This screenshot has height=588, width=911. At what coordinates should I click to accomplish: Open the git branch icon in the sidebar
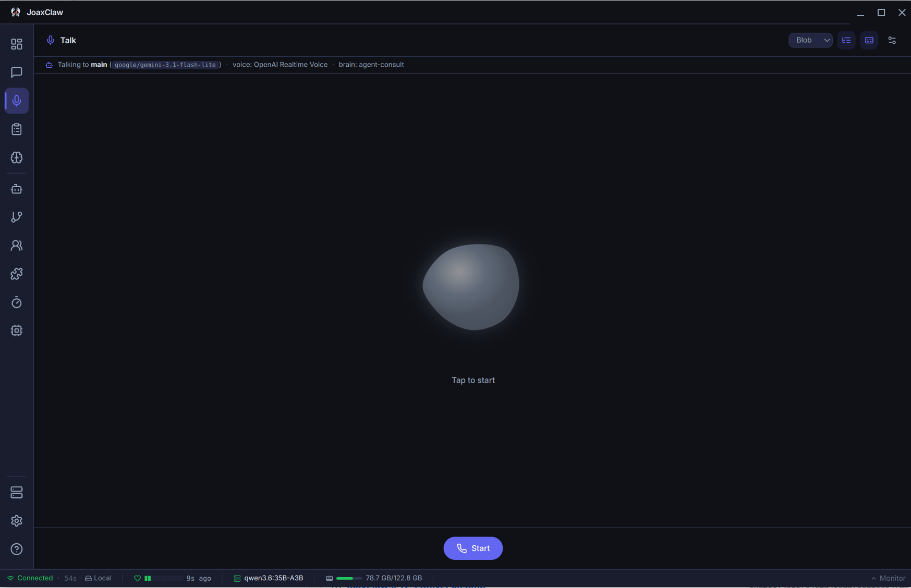tap(17, 217)
